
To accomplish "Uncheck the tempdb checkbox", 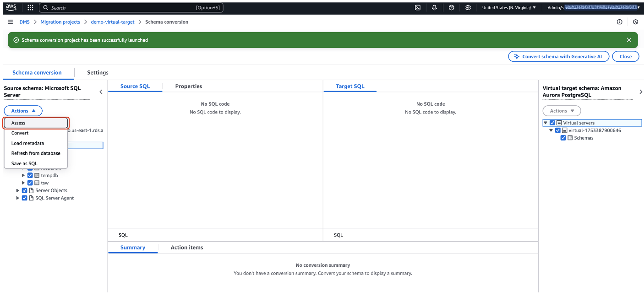I will (30, 175).
